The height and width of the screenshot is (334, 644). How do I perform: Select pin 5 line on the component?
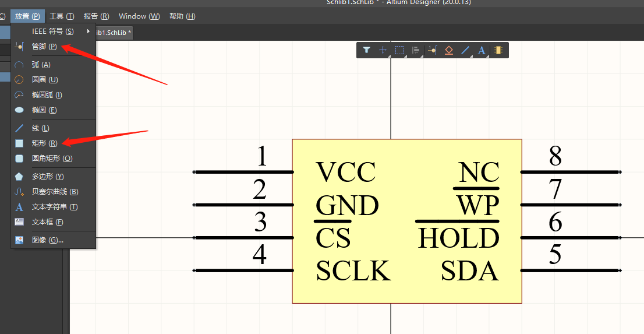click(571, 270)
